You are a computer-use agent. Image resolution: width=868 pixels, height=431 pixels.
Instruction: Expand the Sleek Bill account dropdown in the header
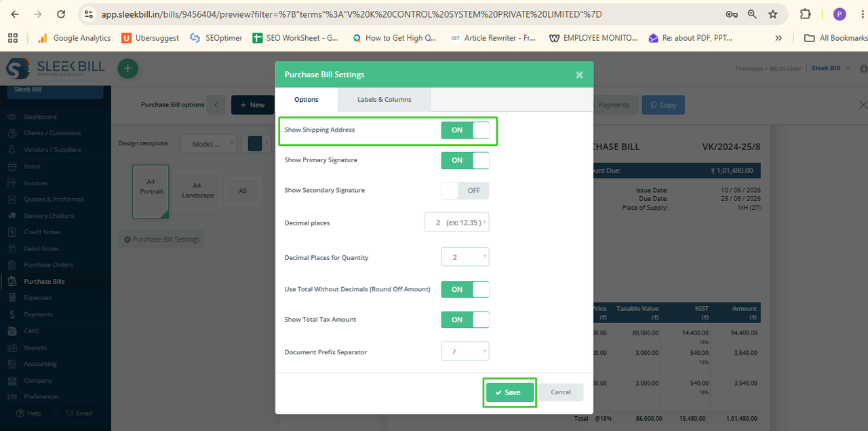(831, 69)
